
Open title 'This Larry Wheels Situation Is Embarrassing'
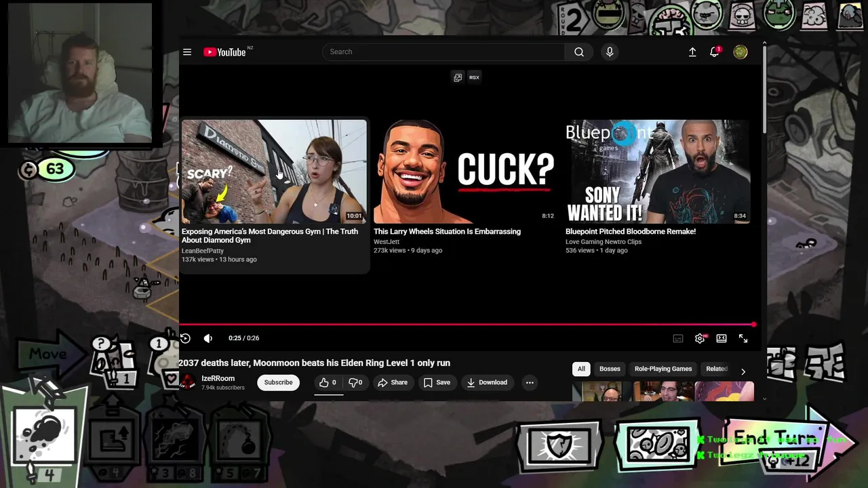pyautogui.click(x=447, y=231)
